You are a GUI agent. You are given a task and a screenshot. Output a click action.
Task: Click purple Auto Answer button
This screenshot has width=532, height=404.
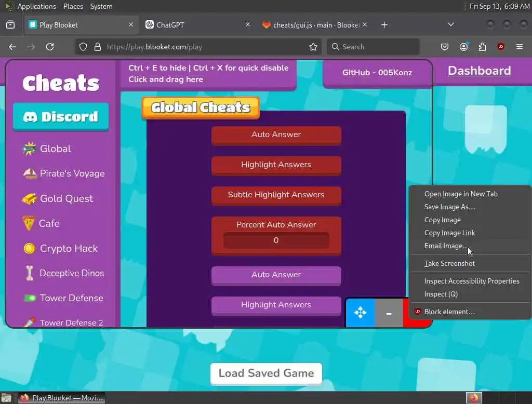(x=276, y=275)
